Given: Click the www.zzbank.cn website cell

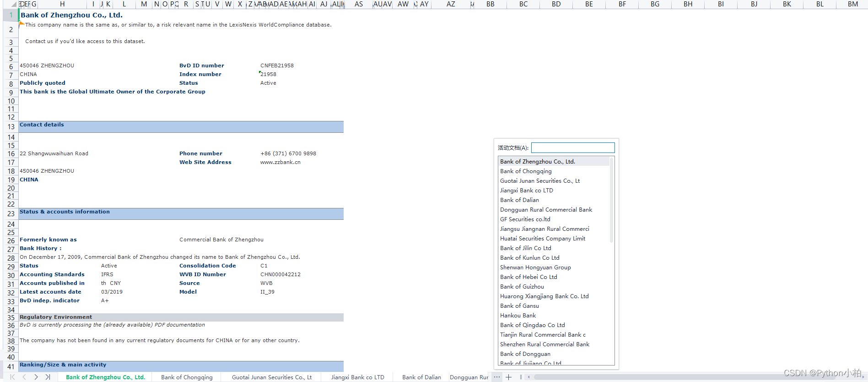Looking at the screenshot, I should pos(280,162).
